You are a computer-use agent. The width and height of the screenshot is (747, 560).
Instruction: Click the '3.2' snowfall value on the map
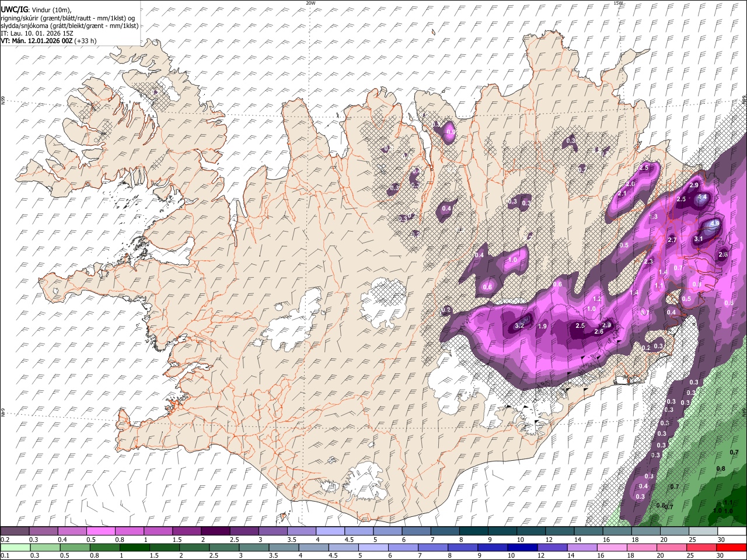pos(520,326)
